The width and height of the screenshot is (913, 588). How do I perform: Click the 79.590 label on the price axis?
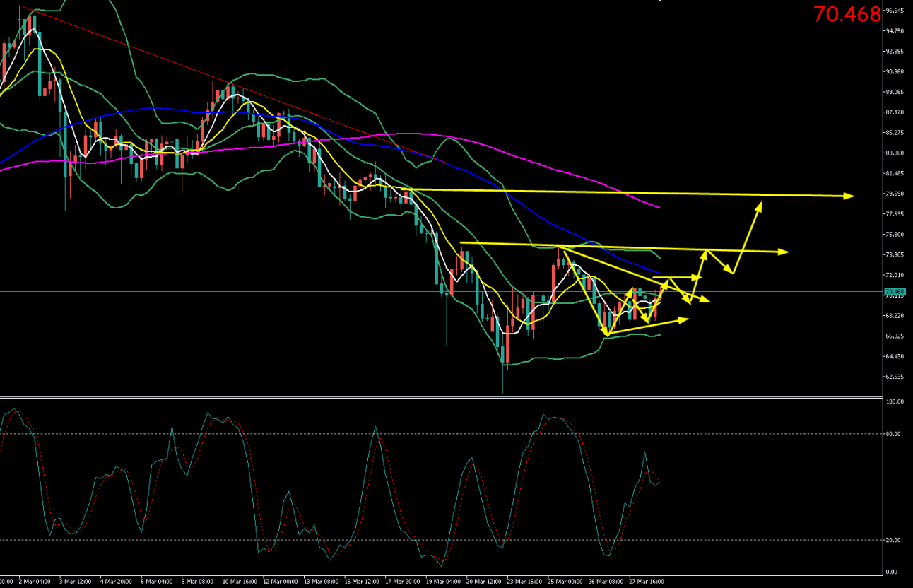click(895, 194)
